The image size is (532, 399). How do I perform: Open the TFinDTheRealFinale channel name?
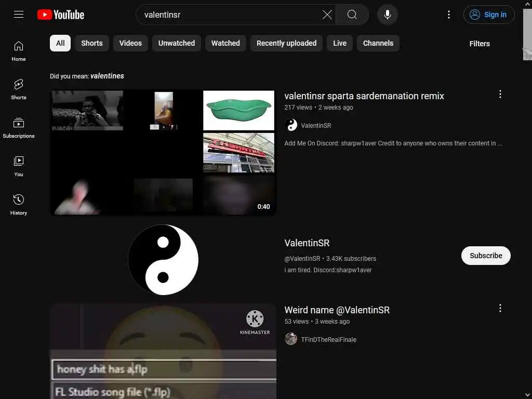click(x=328, y=340)
